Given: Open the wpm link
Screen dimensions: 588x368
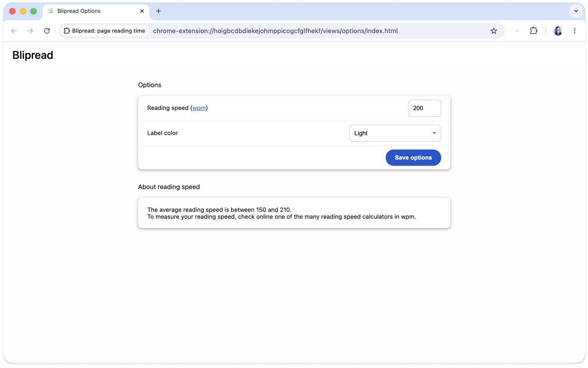Looking at the screenshot, I should click(199, 108).
